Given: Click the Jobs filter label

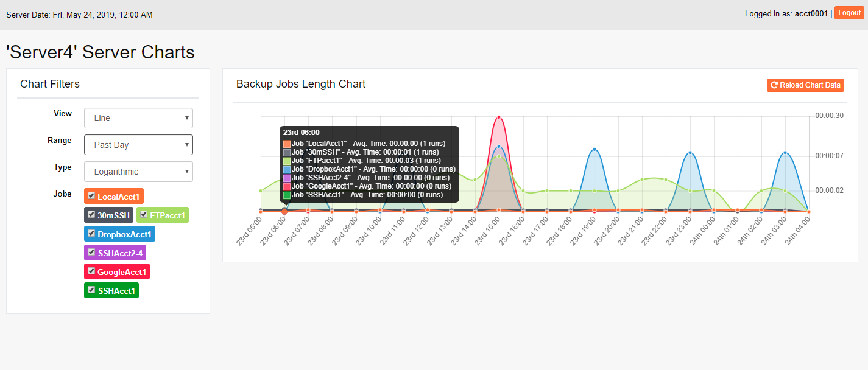Looking at the screenshot, I should pos(63,194).
